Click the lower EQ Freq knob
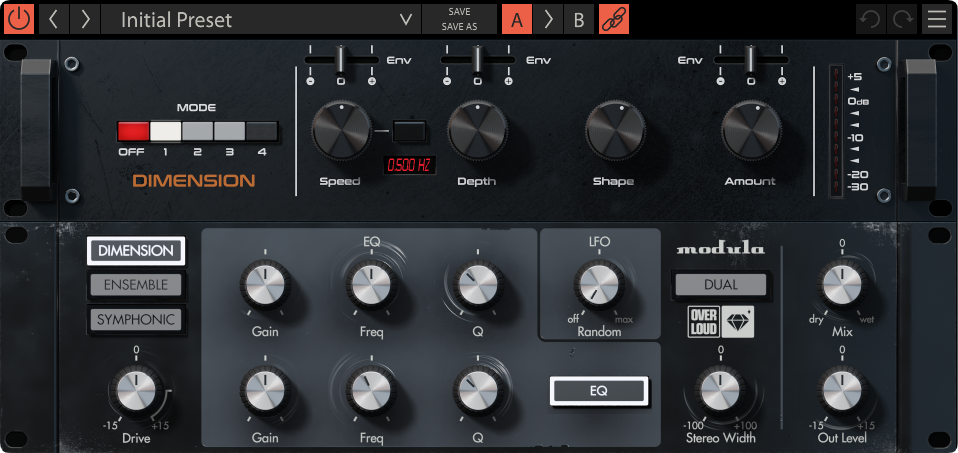Viewport: 958px width, 453px height. (x=371, y=391)
